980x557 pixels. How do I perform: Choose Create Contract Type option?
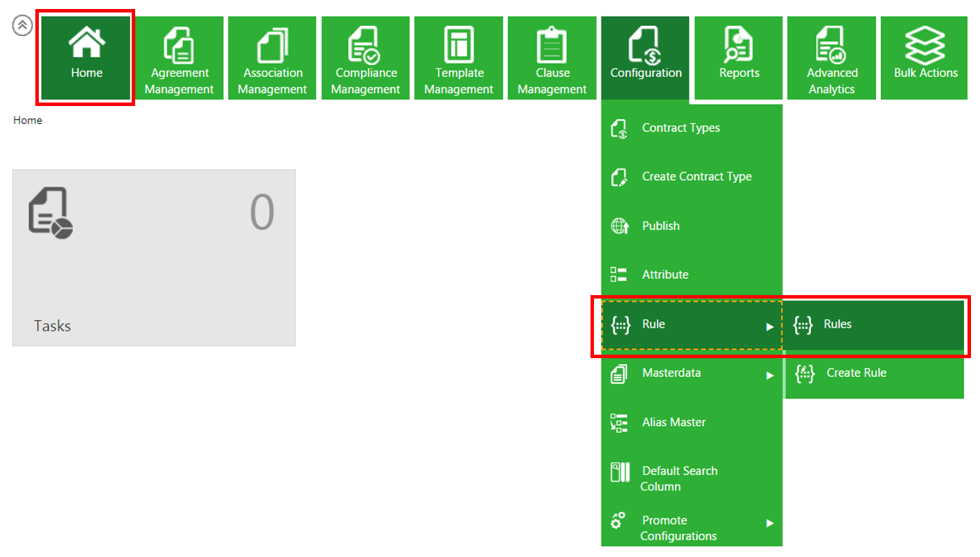point(696,177)
